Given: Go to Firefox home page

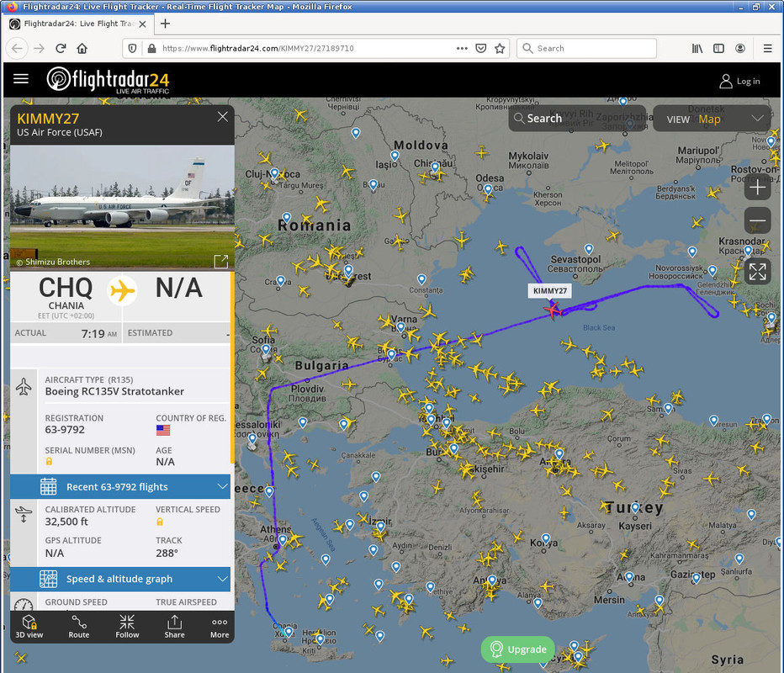Looking at the screenshot, I should click(x=82, y=48).
